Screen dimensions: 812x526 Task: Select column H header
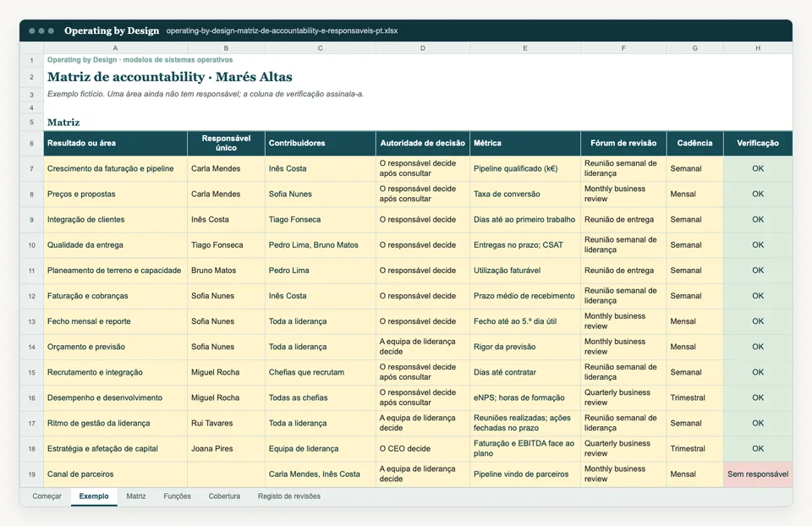[758, 48]
